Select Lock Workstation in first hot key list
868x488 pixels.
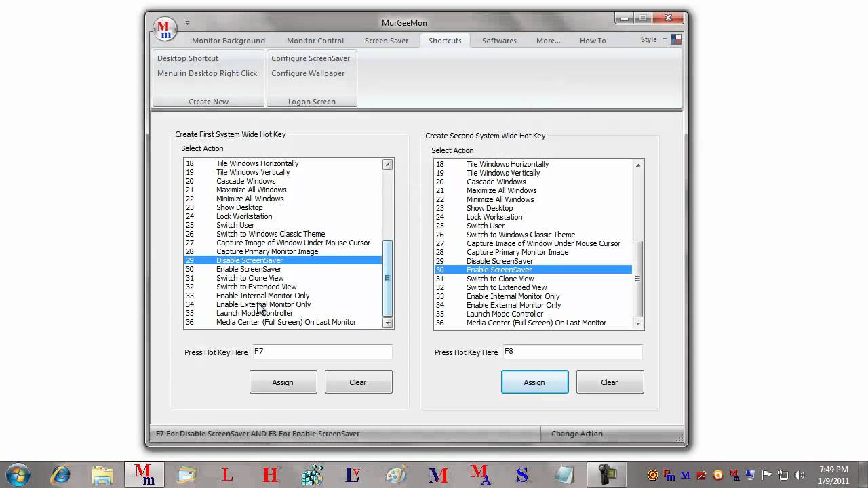pos(283,216)
